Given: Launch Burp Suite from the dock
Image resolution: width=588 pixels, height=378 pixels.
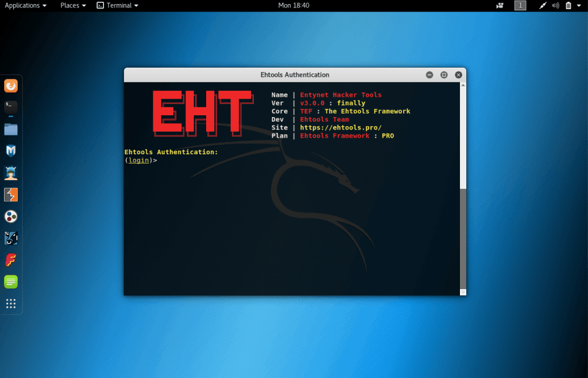Looking at the screenshot, I should pyautogui.click(x=11, y=195).
